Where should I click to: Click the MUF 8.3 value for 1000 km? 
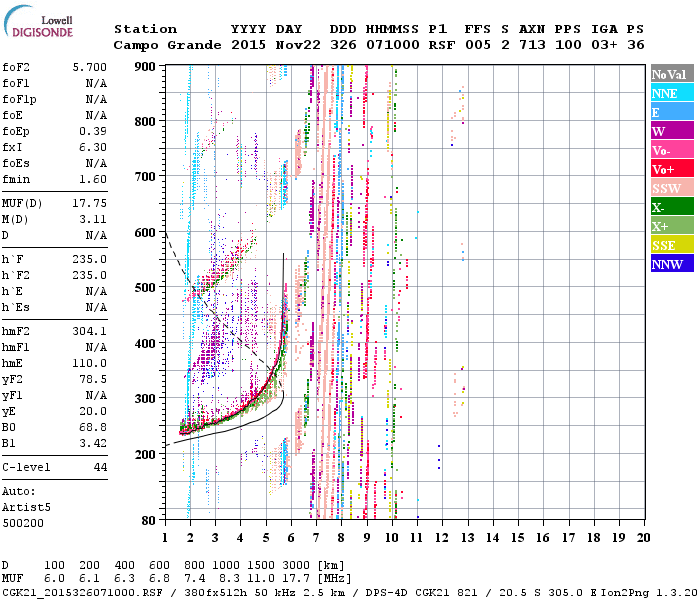tap(229, 579)
